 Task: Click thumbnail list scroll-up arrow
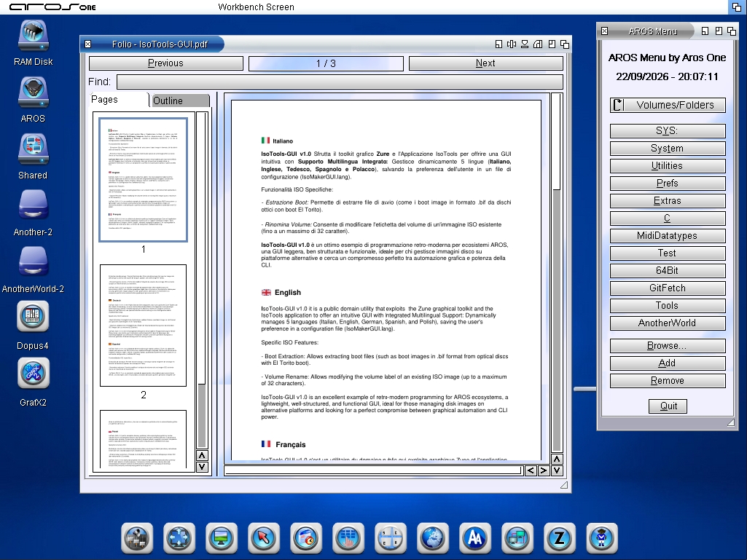[202, 456]
